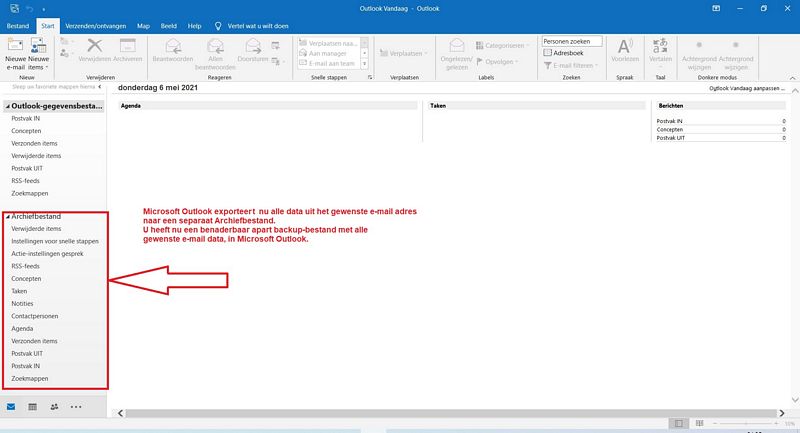Click the Vertalen icon

click(x=660, y=45)
